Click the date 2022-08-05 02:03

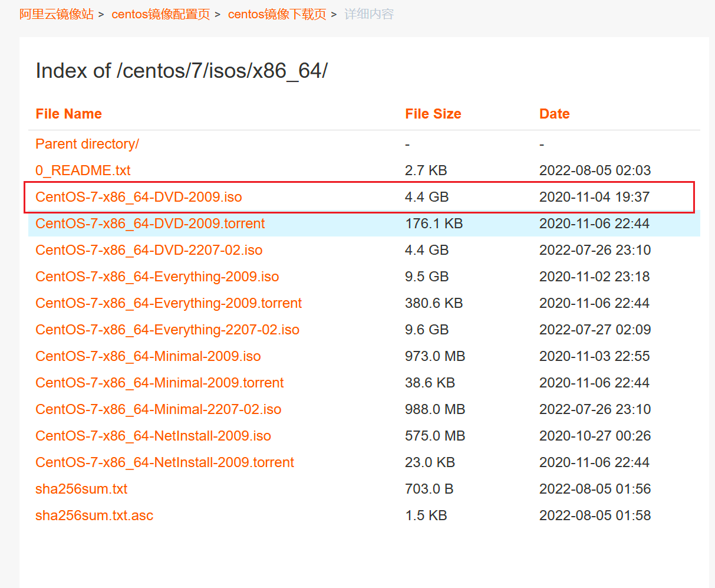point(595,170)
